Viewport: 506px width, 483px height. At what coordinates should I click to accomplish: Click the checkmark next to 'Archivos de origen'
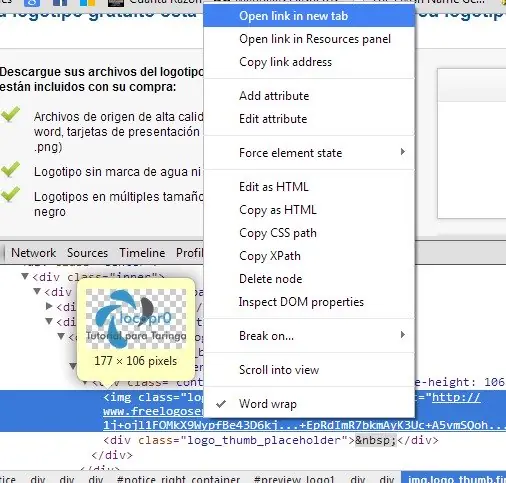click(10, 114)
